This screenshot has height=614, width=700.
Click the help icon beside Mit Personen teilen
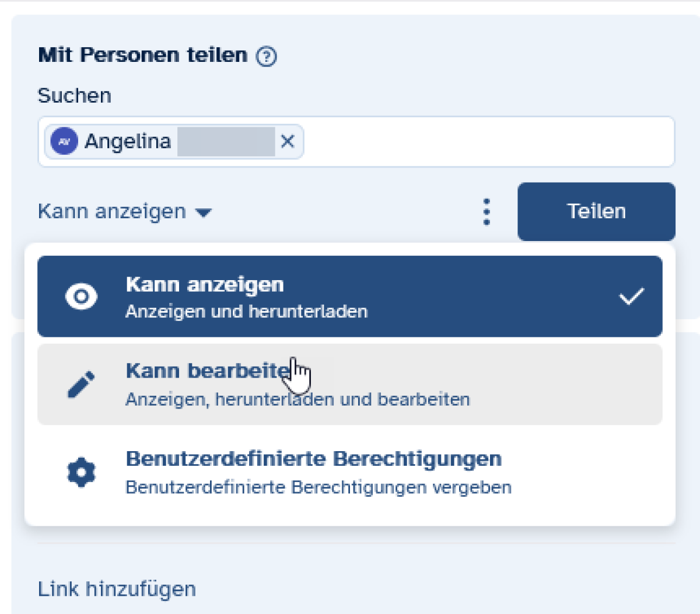[267, 57]
